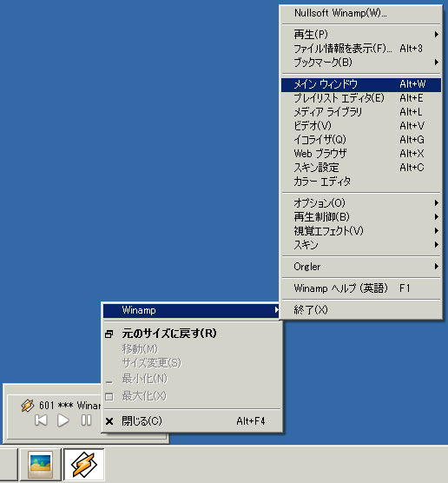448x483 pixels.
Task: Open the picture viewer taskbar icon
Action: 40,465
